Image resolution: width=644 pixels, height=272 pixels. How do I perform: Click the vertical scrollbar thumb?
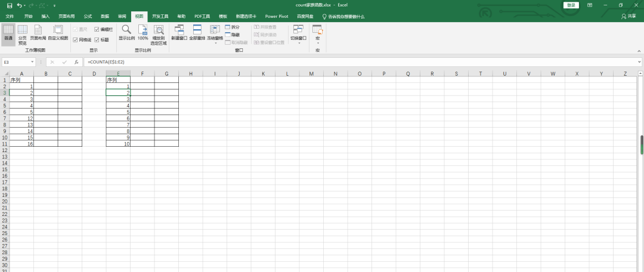(x=642, y=144)
